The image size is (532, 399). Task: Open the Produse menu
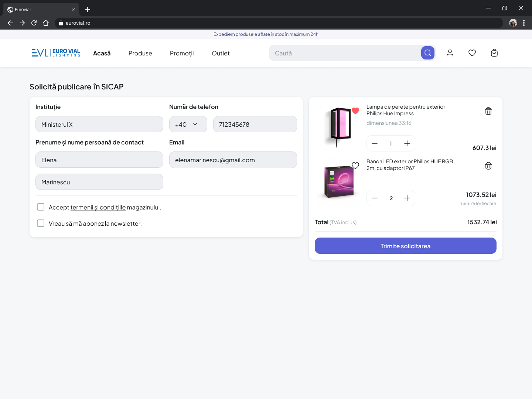pyautogui.click(x=140, y=53)
